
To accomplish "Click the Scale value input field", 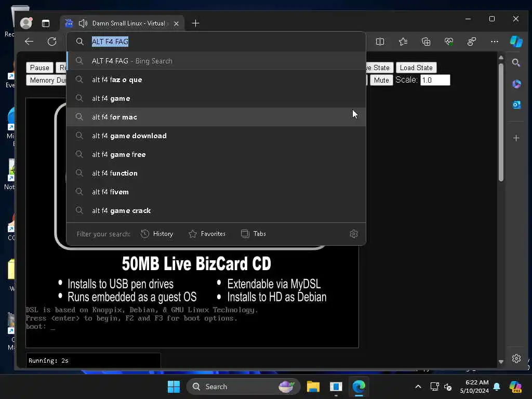I will pos(435,80).
